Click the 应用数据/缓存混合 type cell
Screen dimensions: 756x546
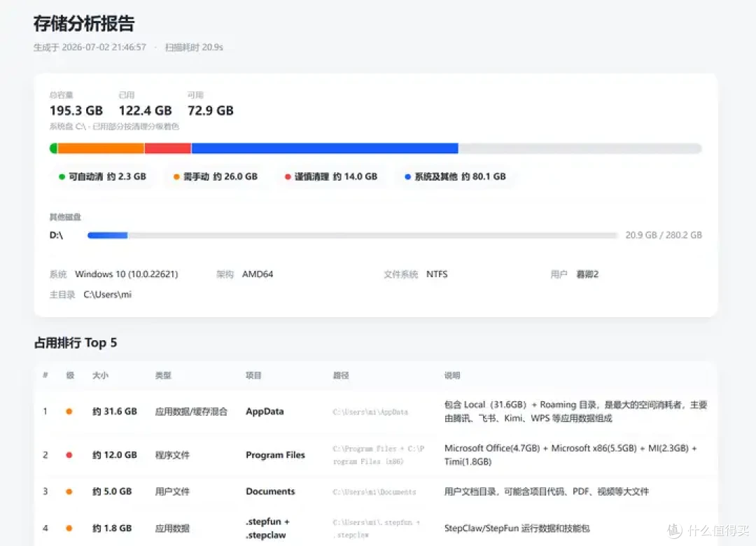[x=191, y=412]
